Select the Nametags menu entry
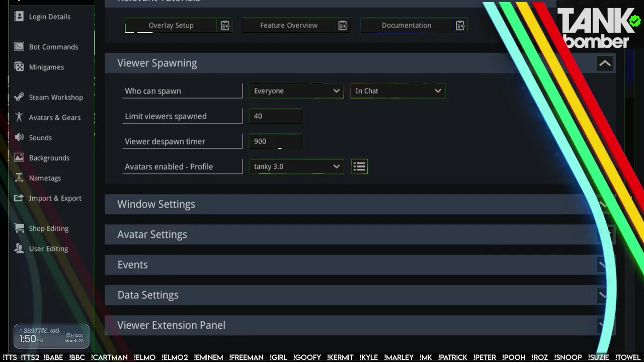Image resolution: width=644 pixels, height=362 pixels. coord(45,178)
